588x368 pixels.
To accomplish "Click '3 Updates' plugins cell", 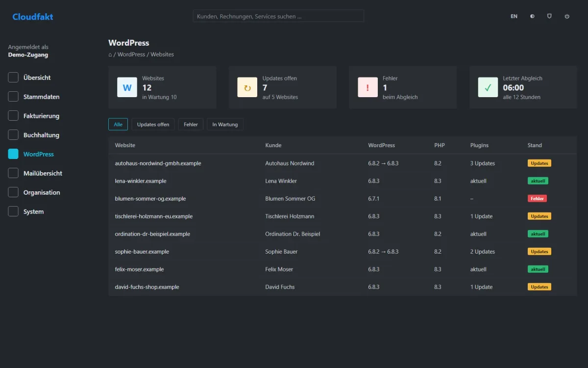I will point(483,163).
